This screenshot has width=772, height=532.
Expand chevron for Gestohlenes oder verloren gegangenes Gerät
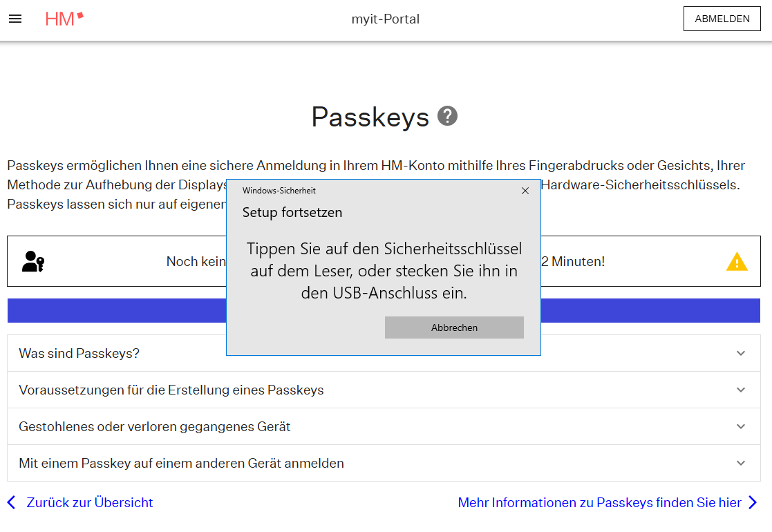741,426
